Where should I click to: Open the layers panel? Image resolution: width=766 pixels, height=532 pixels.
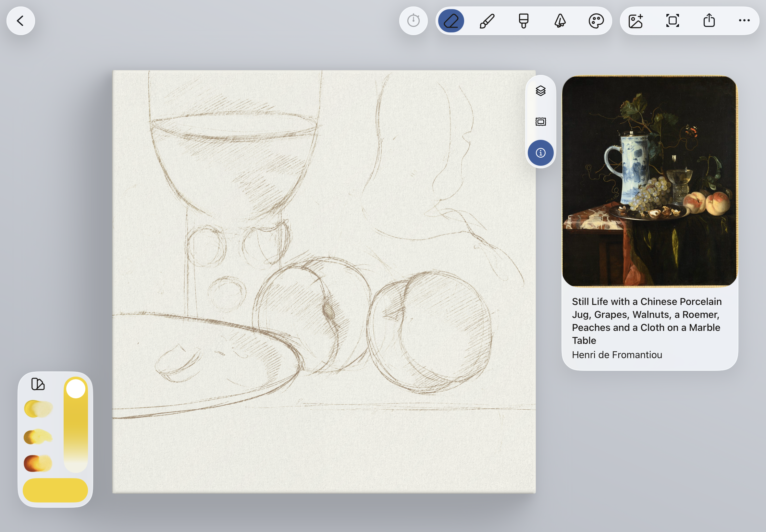pyautogui.click(x=540, y=91)
